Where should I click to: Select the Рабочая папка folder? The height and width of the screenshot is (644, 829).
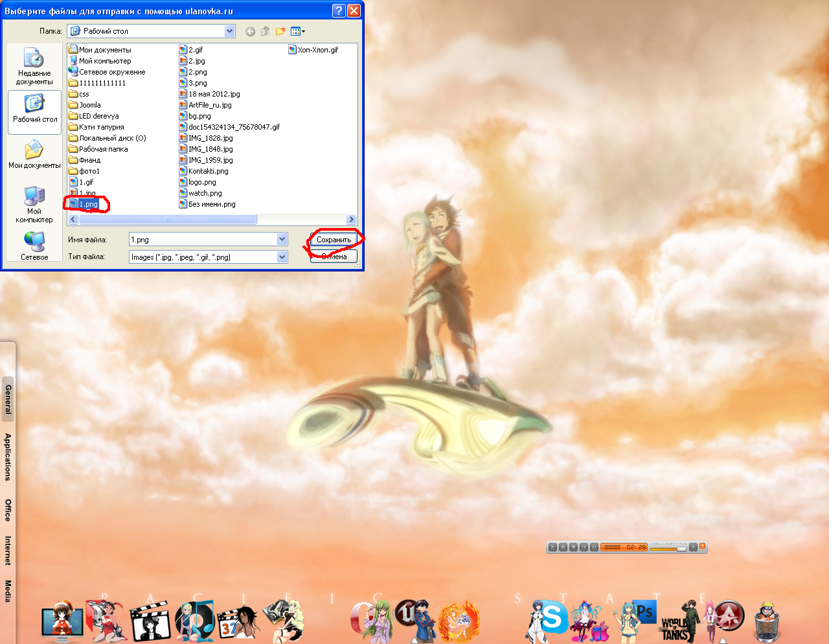tap(98, 149)
